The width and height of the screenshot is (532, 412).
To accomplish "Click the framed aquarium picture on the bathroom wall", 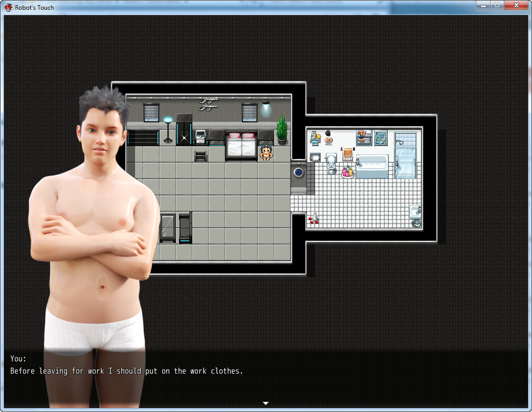I will (x=381, y=139).
